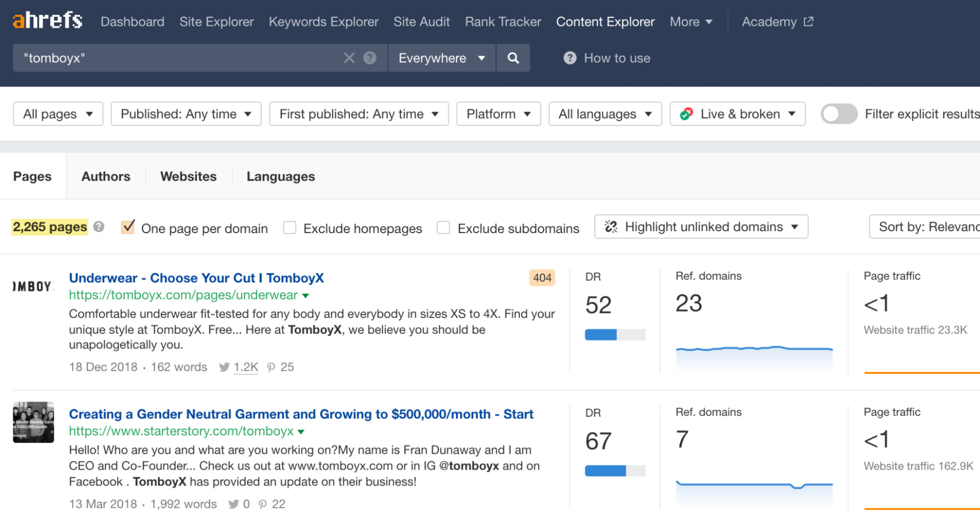This screenshot has height=524, width=980.
Task: Open the Underwear - Choose Your Cut result link
Action: tap(196, 278)
